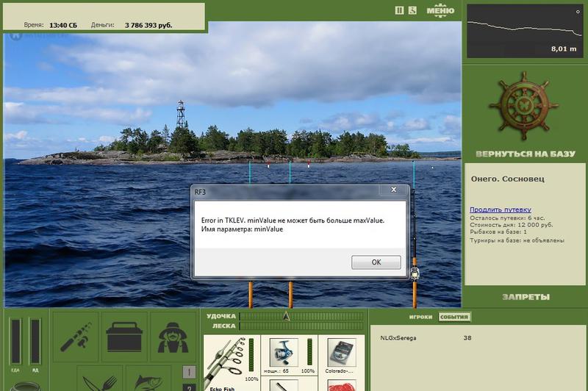This screenshot has height=391, width=588.
Task: Click the ЛЕСКА line tension bar
Action: [x=301, y=326]
